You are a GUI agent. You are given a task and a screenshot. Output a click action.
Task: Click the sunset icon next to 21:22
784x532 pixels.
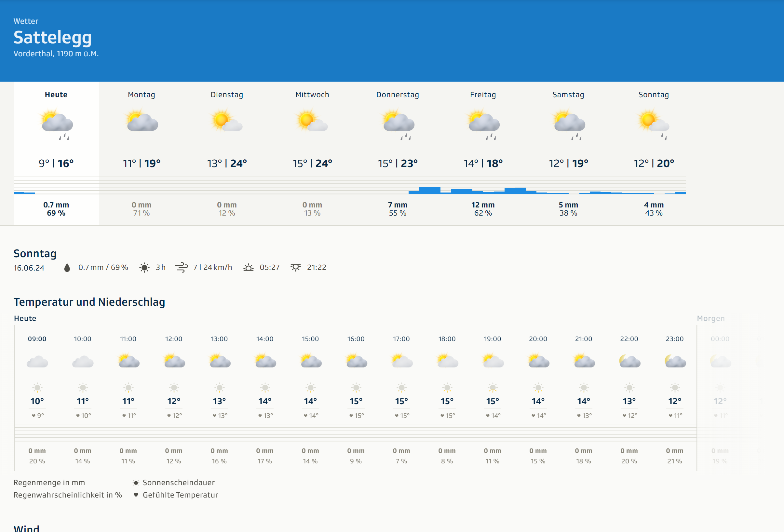coord(295,268)
